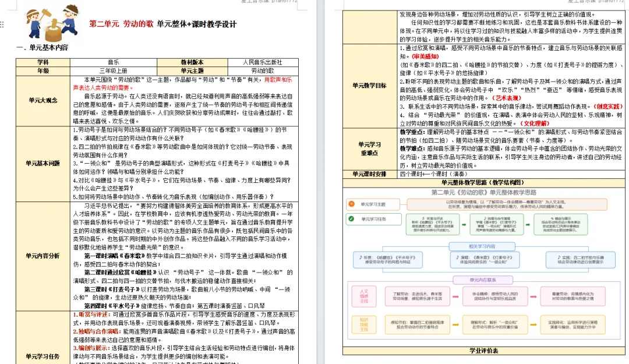Click the yellow box 感知节拍
Image resolution: width=629 pixels, height=364 pixels.
(x=417, y=324)
